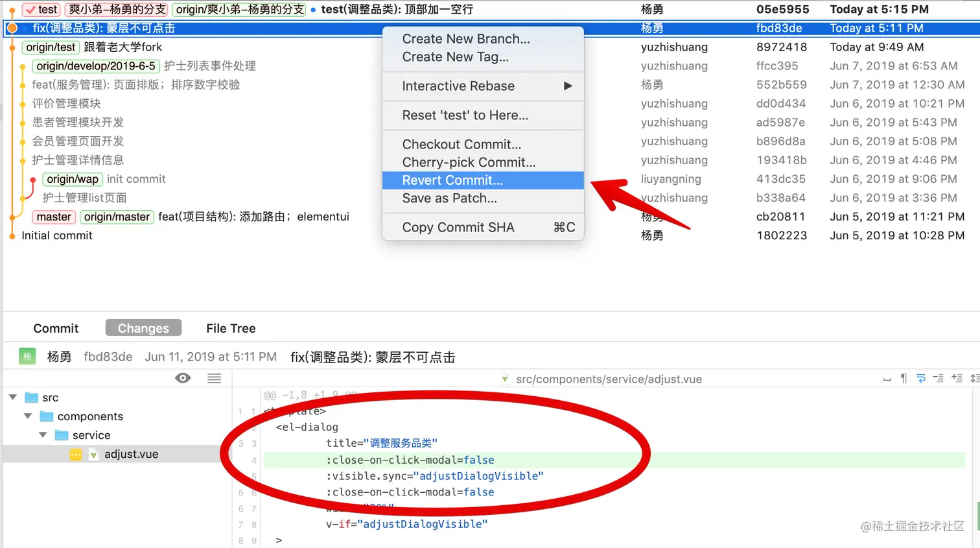The width and height of the screenshot is (980, 548).
Task: Click the origin/master branch label
Action: (117, 217)
